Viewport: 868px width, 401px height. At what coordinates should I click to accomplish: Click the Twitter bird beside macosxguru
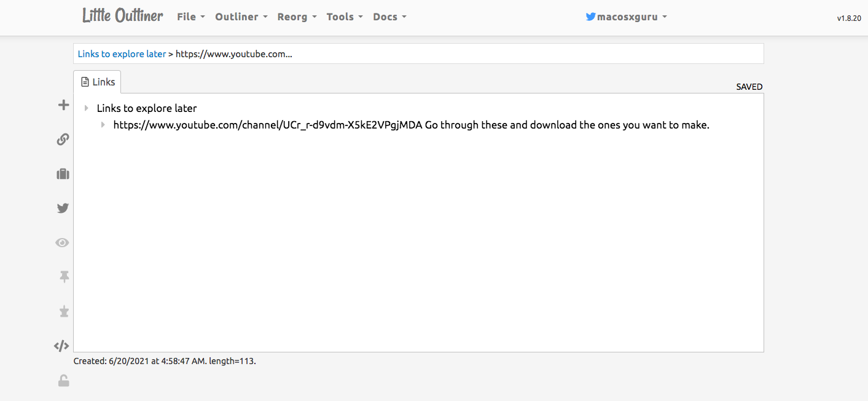pyautogui.click(x=591, y=17)
